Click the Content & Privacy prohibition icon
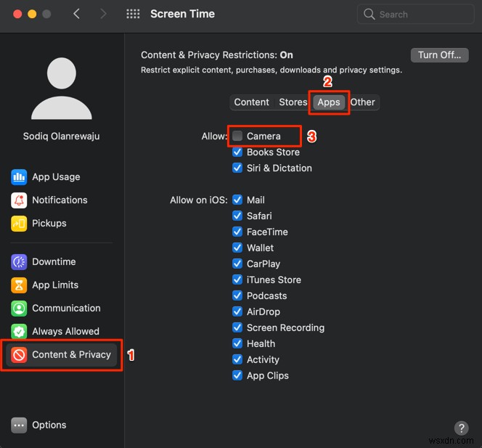The width and height of the screenshot is (482, 448). coord(19,355)
